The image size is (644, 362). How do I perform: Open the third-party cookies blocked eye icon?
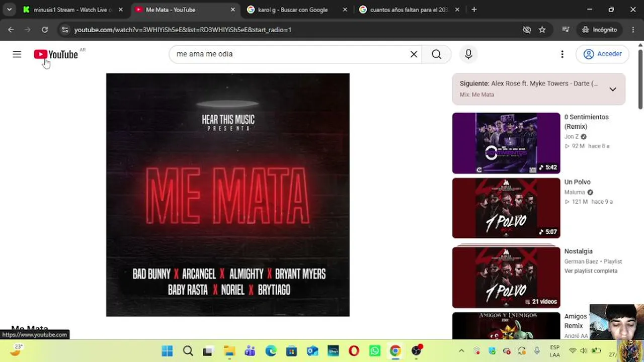527,30
